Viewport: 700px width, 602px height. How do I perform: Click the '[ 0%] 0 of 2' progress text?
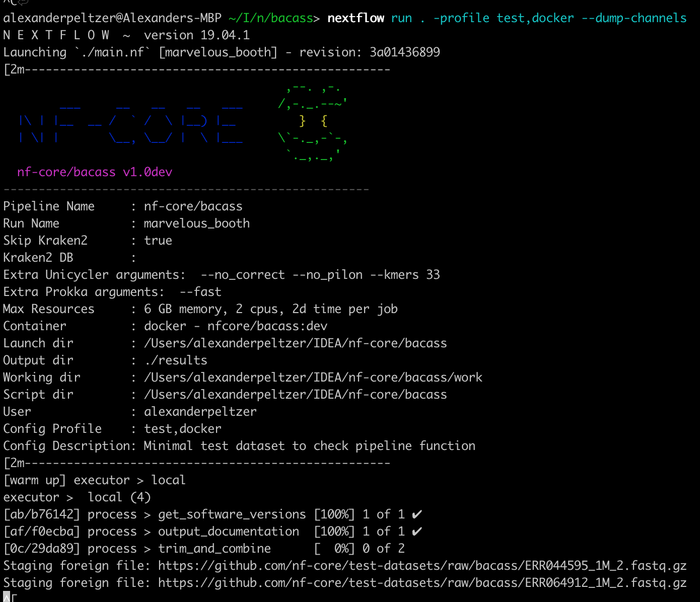(x=359, y=549)
